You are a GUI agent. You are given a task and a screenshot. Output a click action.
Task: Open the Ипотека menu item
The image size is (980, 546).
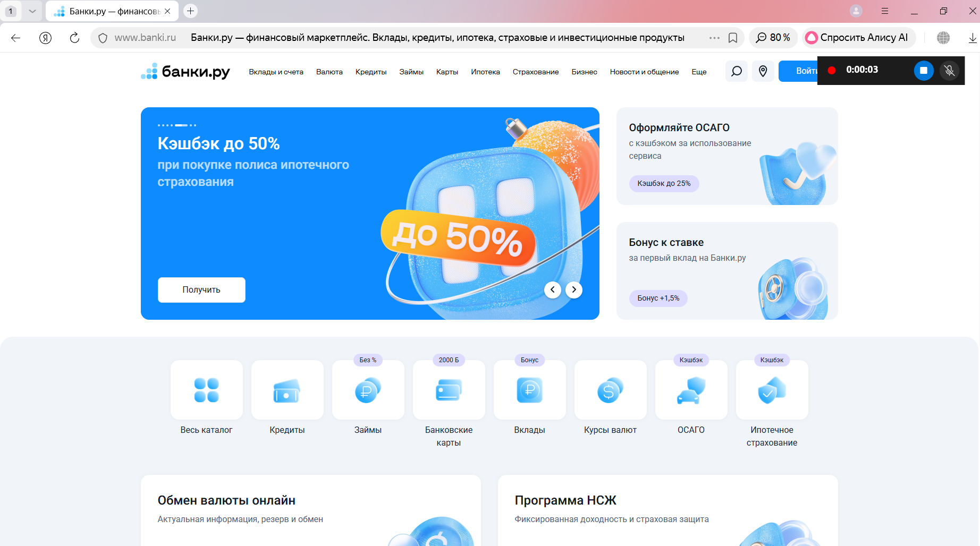485,72
